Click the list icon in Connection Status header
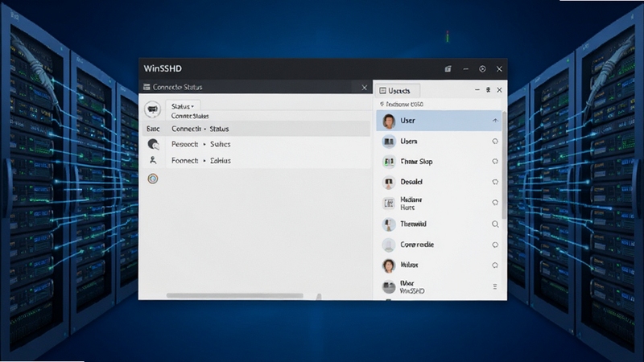Viewport: 644px width, 362px height. tap(147, 87)
